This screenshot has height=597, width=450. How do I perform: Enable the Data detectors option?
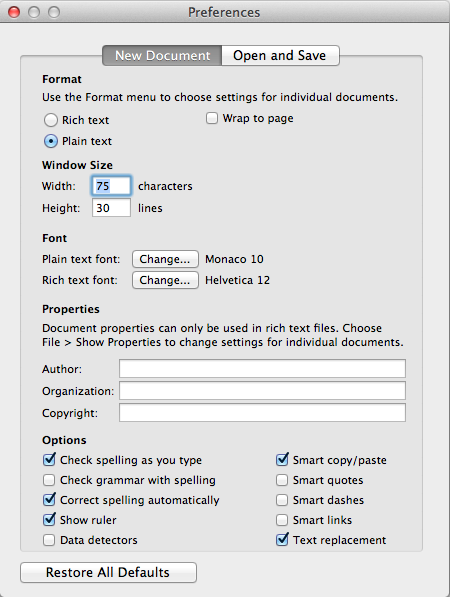point(49,540)
